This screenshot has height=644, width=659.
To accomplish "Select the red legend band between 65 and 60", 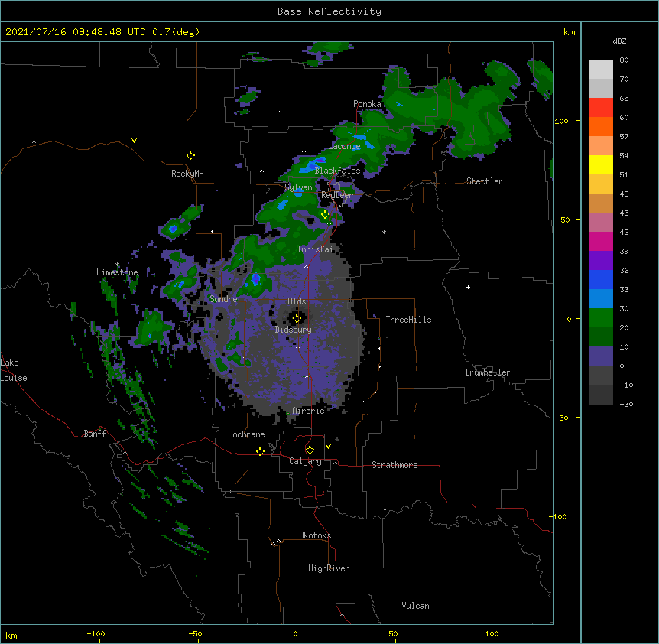I will [601, 107].
